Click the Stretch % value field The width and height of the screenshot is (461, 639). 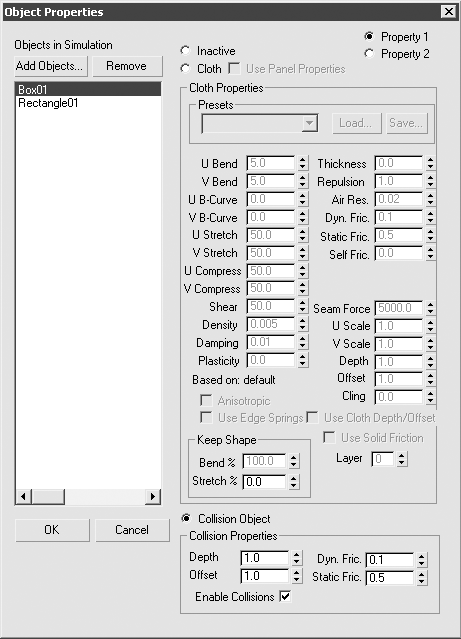(x=265, y=482)
